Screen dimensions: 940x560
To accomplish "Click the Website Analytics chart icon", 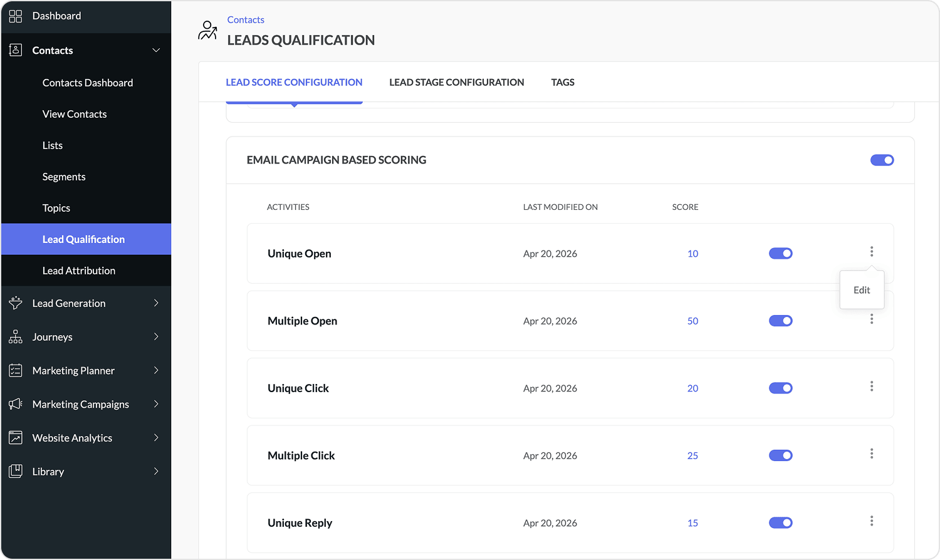I will coord(16,438).
